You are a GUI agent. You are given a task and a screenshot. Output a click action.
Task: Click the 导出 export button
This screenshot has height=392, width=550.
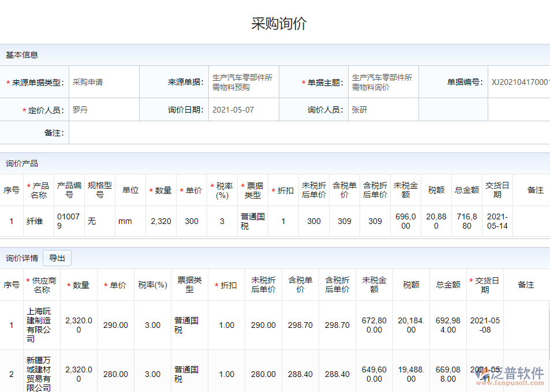coord(57,258)
